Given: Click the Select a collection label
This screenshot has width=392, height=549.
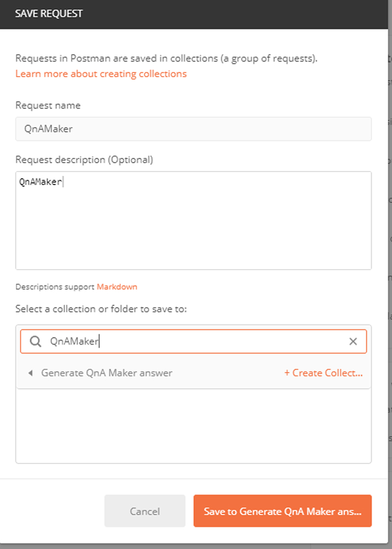Looking at the screenshot, I should 101,309.
